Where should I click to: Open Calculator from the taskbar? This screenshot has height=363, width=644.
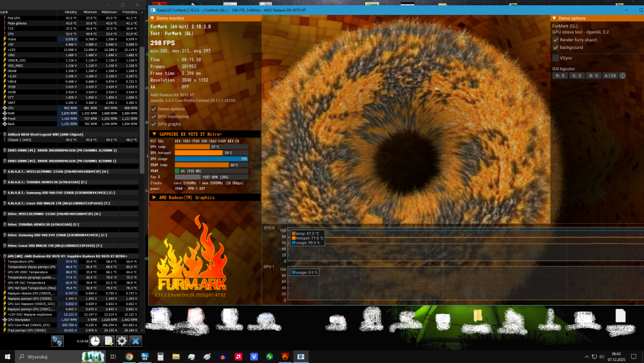pos(160,357)
